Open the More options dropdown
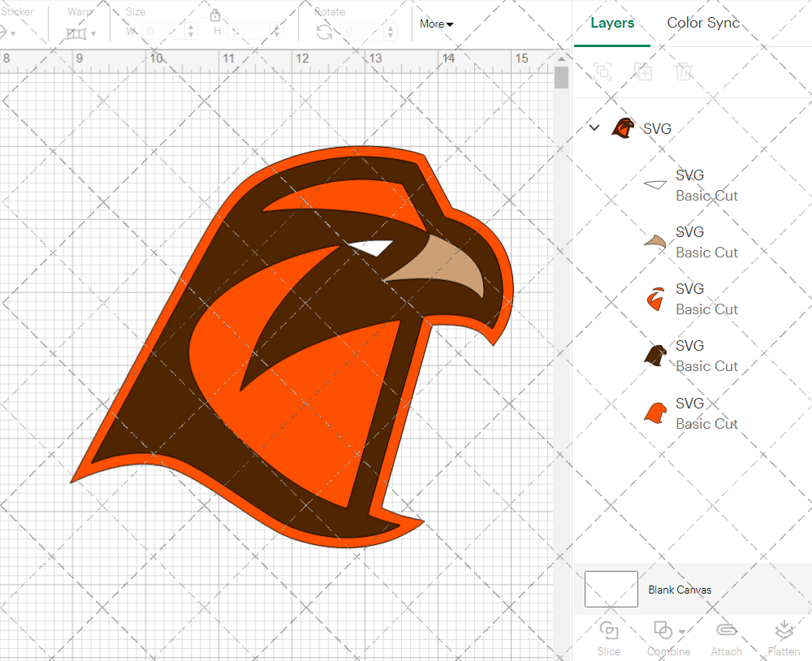The height and width of the screenshot is (661, 812). (x=435, y=24)
